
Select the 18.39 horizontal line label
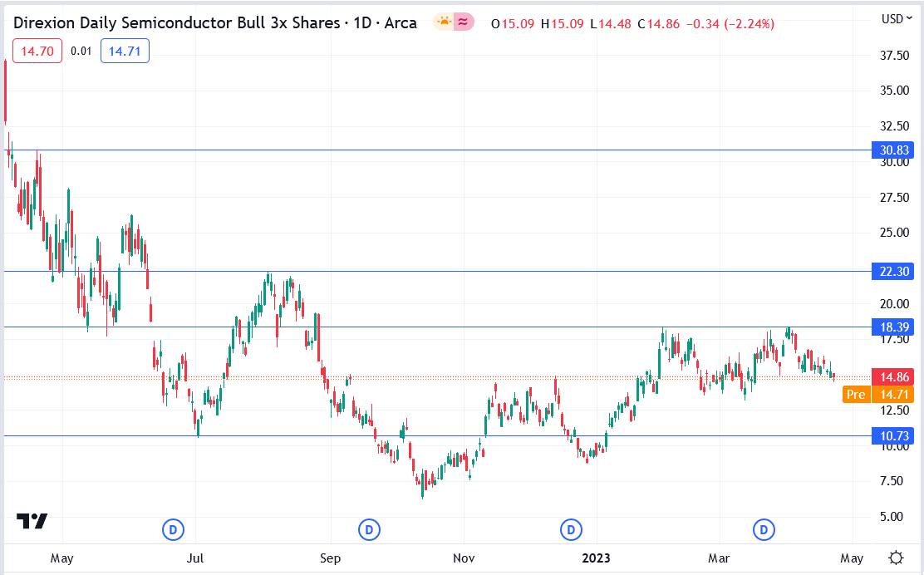click(x=892, y=327)
